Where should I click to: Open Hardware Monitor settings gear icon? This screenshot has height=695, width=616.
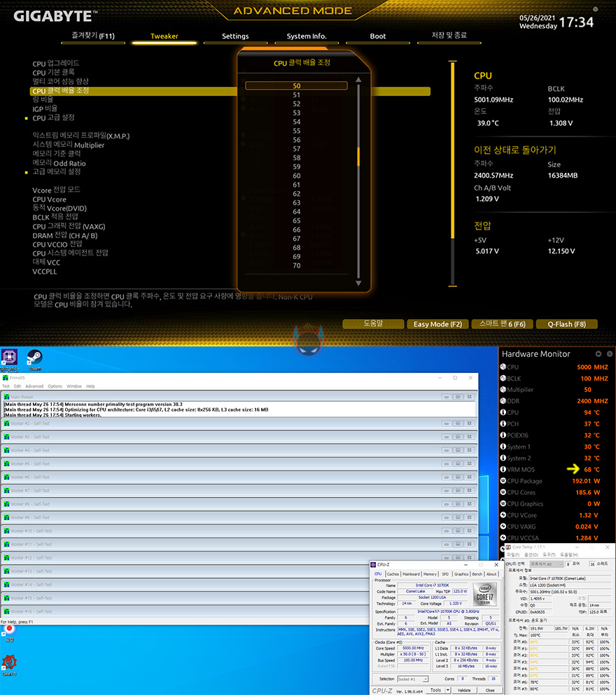pyautogui.click(x=598, y=353)
